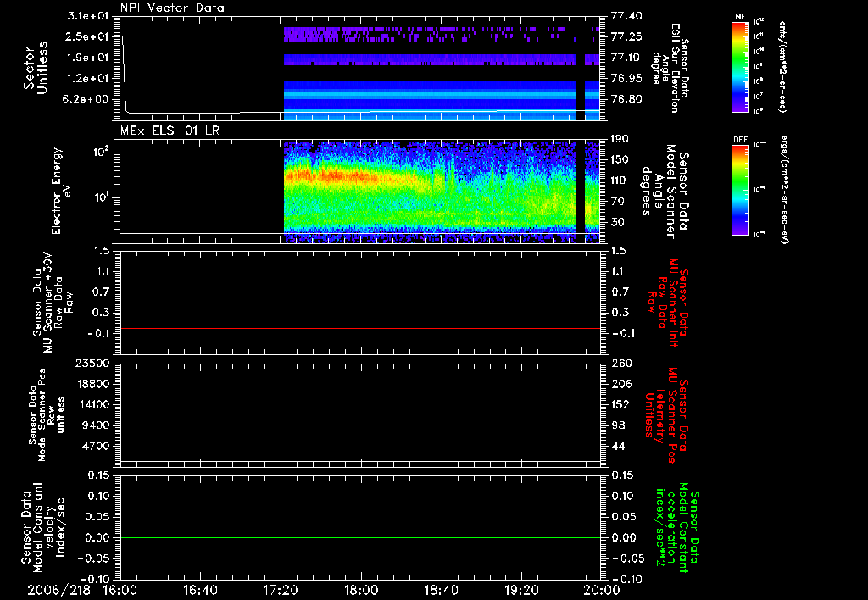Select the 'MEx ELS-01 LR' panel title

pyautogui.click(x=170, y=131)
